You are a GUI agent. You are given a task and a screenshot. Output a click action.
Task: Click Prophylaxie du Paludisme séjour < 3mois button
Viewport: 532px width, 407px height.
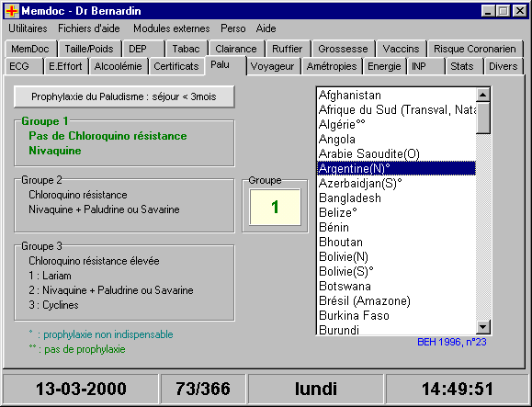click(x=124, y=96)
